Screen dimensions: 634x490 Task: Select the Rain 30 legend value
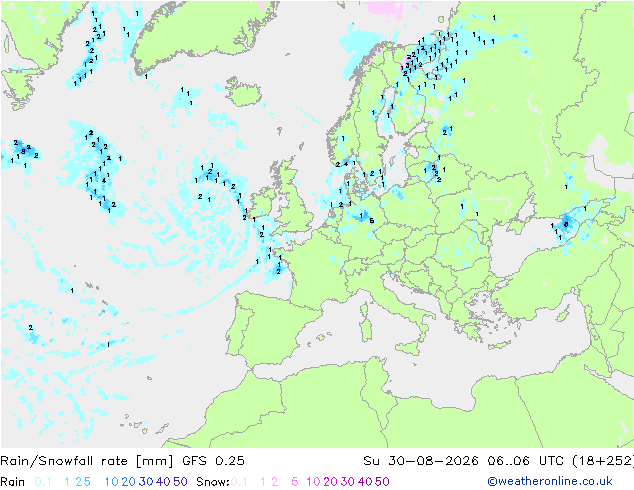tap(146, 482)
